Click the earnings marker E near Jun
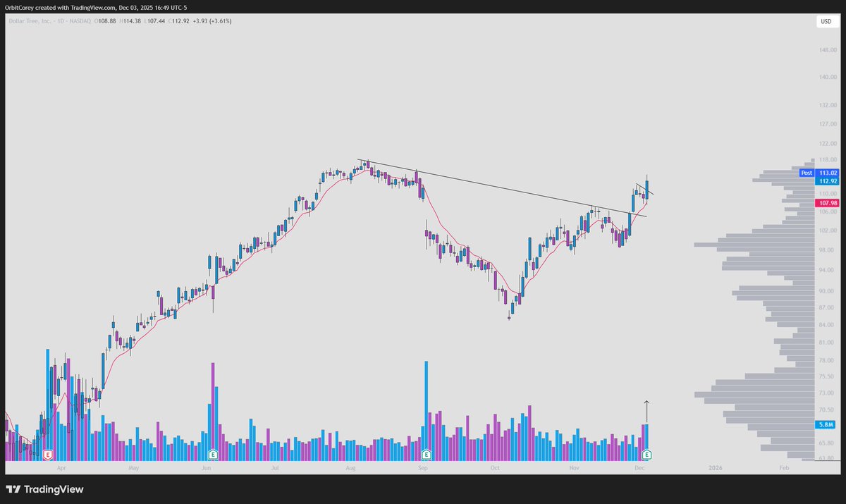Viewport: 846px width, 504px height. coord(213,455)
